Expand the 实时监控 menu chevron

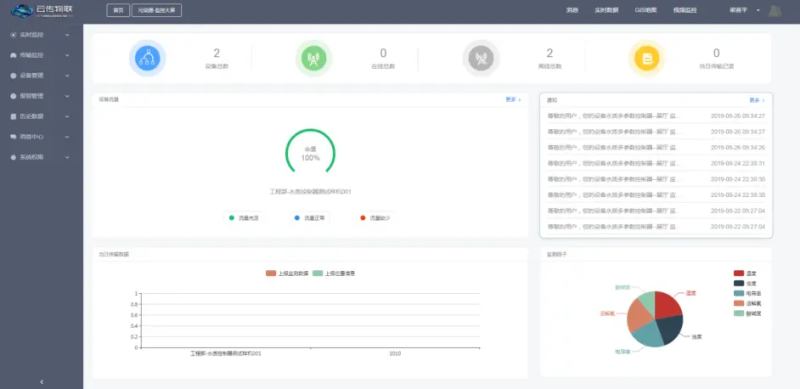click(x=67, y=35)
